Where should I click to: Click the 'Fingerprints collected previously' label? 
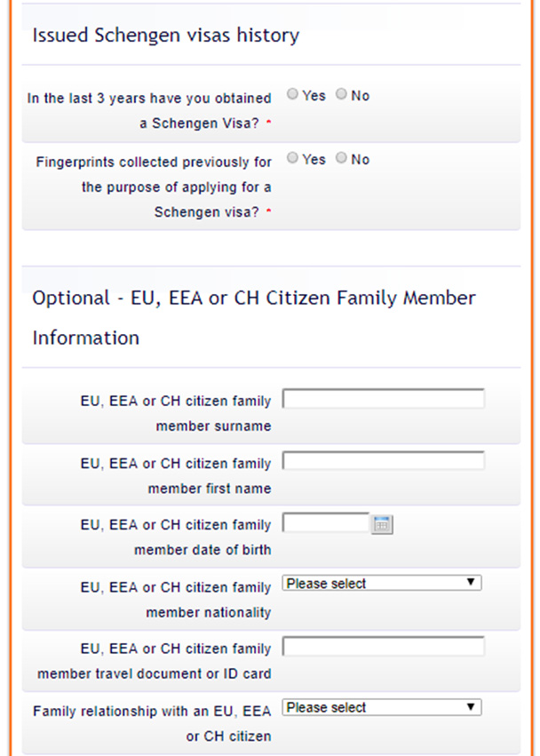click(154, 187)
